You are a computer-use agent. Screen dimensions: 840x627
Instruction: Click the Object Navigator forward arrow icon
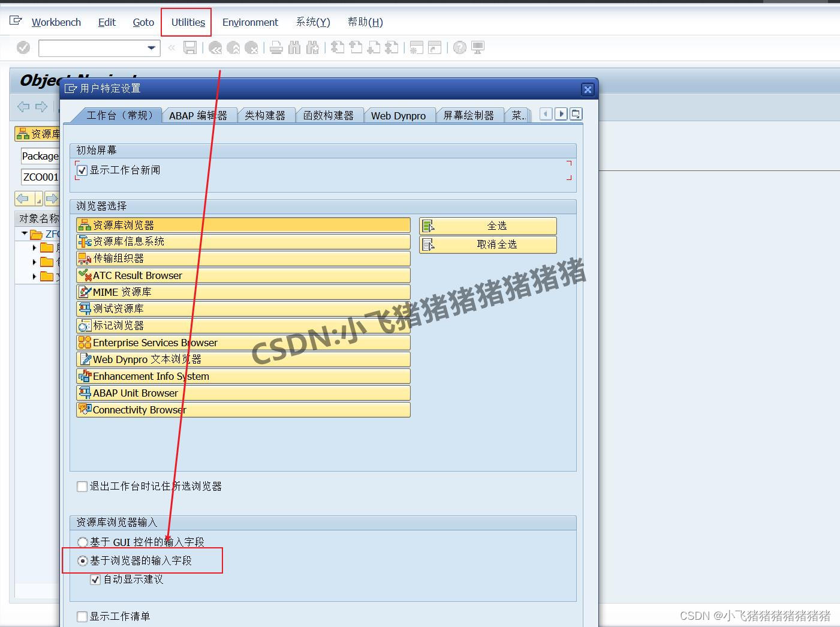point(41,107)
